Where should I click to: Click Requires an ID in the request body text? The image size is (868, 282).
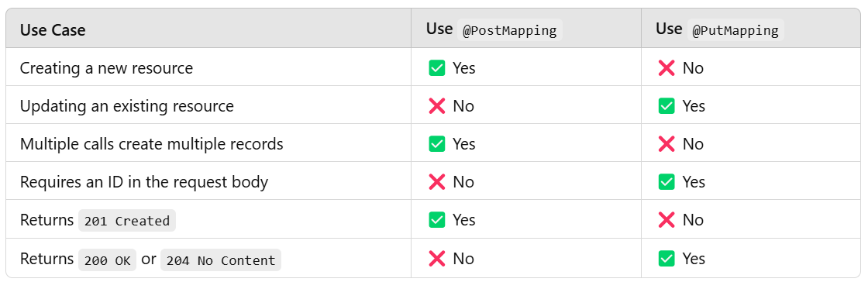point(144,182)
